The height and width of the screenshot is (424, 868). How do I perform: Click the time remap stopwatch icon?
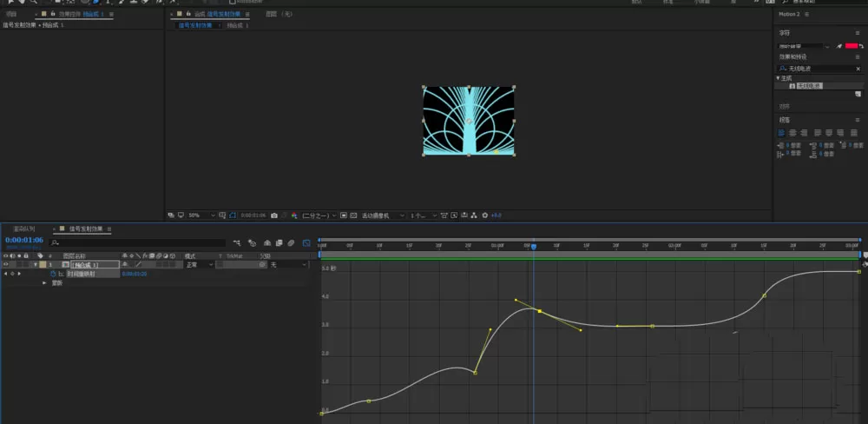(x=53, y=274)
